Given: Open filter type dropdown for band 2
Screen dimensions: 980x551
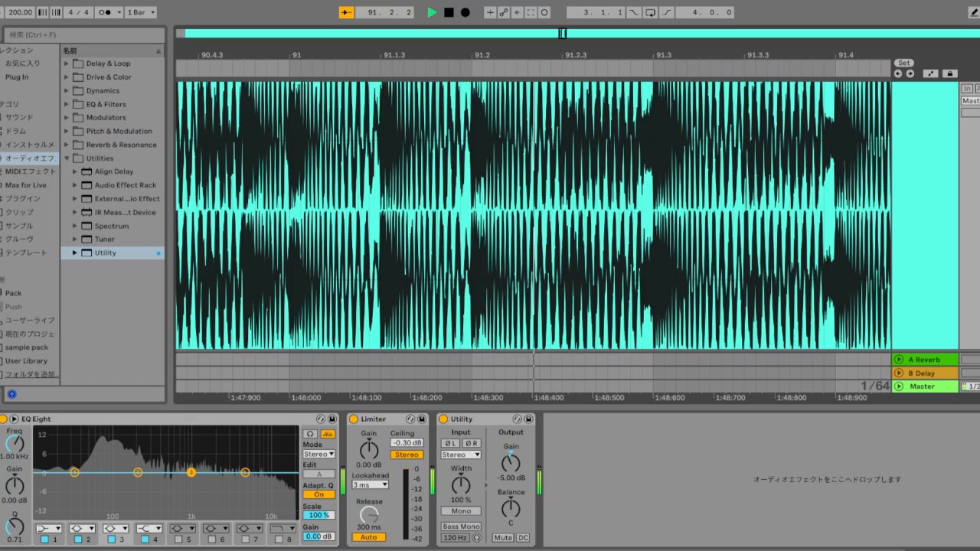Looking at the screenshot, I should pos(83,529).
